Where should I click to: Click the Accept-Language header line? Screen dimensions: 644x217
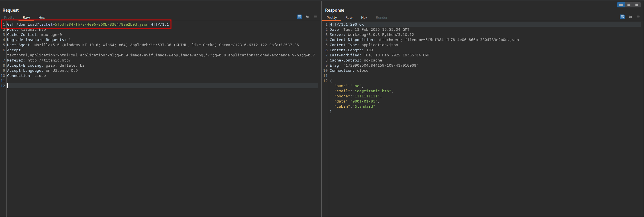[42, 71]
